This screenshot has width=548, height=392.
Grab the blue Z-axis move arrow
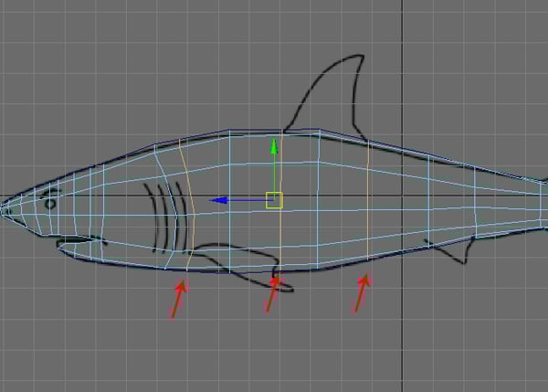219,200
